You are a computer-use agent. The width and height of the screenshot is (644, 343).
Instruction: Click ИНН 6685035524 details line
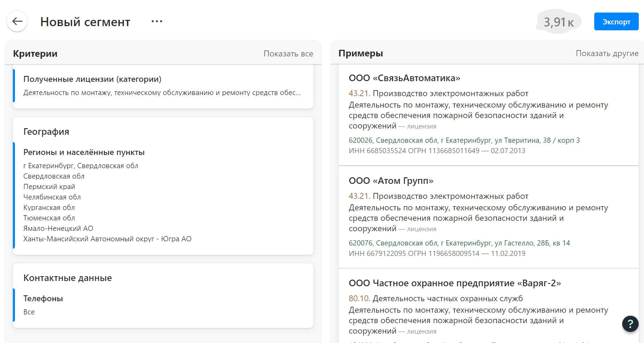pos(437,151)
